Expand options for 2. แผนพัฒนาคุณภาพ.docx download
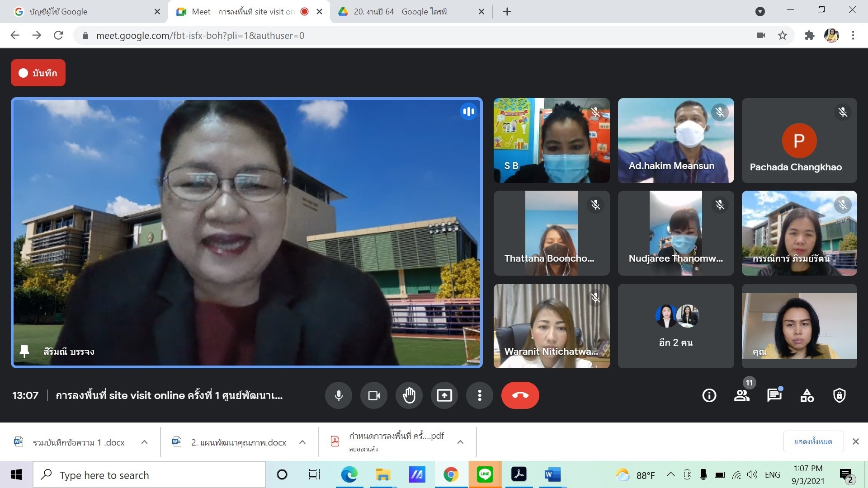Viewport: 868px width, 488px height. pyautogui.click(x=302, y=442)
